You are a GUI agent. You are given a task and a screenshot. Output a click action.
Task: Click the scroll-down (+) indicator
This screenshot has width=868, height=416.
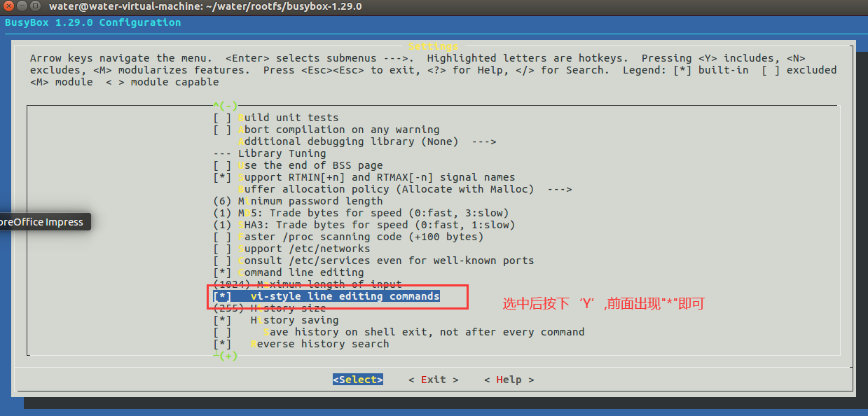[226, 356]
